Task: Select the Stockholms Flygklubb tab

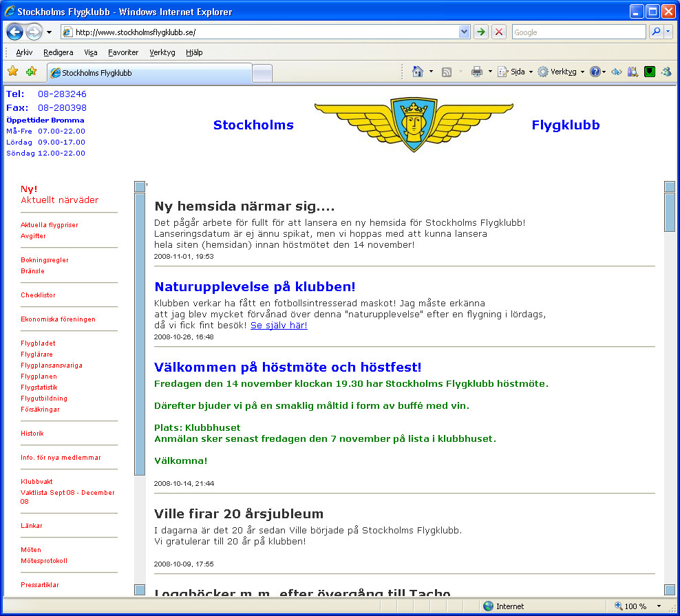Action: click(149, 73)
